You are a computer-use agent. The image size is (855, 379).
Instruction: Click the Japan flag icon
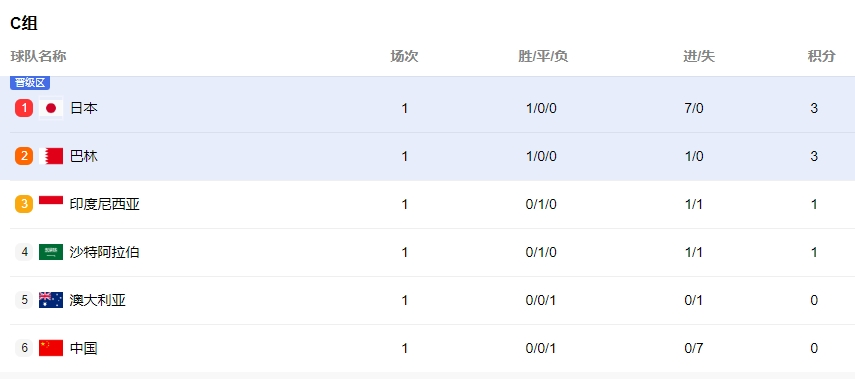[51, 108]
